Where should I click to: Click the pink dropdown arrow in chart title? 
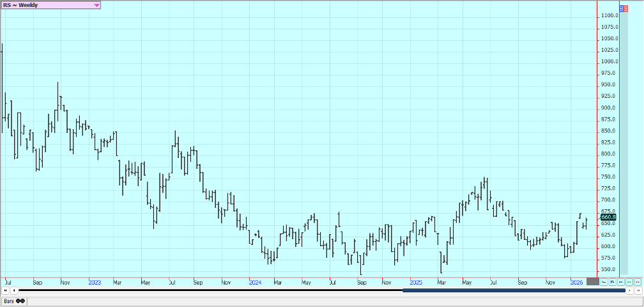click(x=96, y=5)
